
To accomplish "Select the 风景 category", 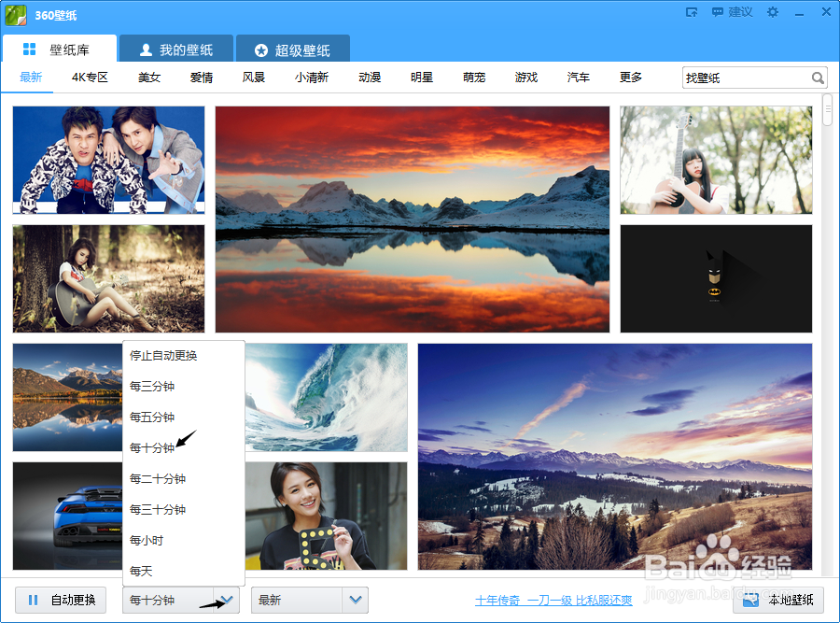I will [x=253, y=78].
